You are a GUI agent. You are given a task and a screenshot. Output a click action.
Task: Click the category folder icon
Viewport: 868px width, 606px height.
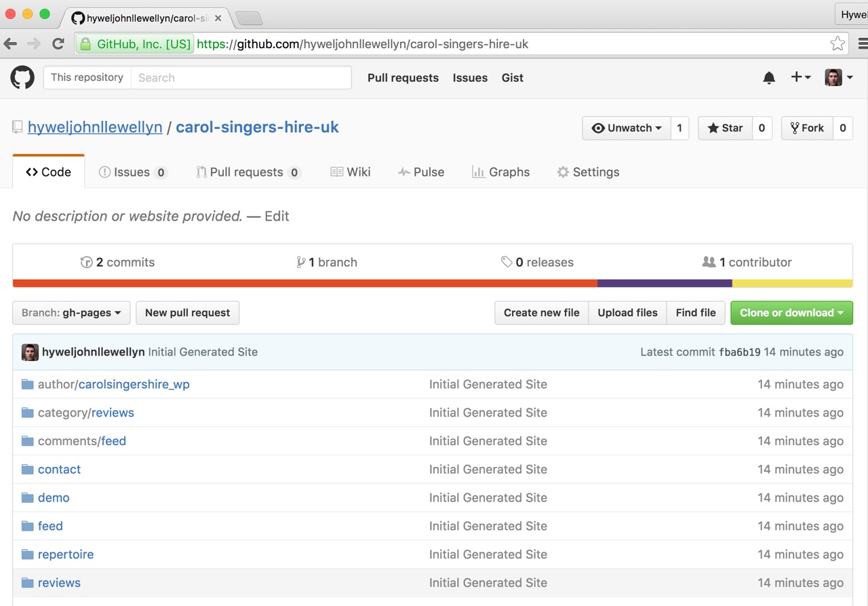click(x=27, y=413)
